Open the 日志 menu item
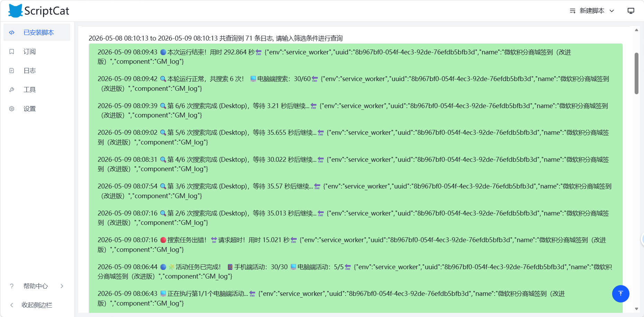The height and width of the screenshot is (317, 644). point(37,70)
